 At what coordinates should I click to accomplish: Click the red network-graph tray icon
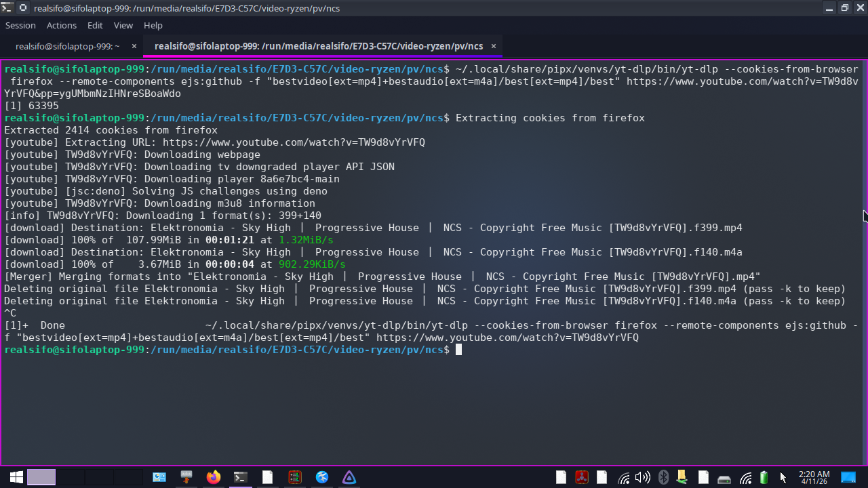pyautogui.click(x=581, y=477)
